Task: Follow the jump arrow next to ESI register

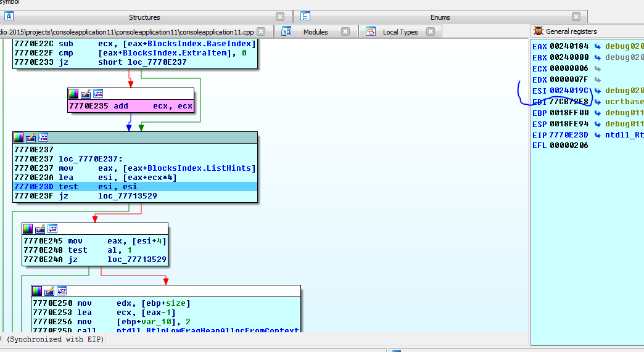Action: (597, 91)
